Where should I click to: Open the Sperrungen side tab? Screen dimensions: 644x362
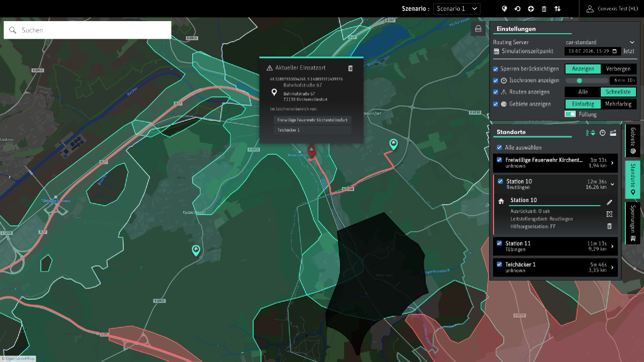[x=633, y=223]
